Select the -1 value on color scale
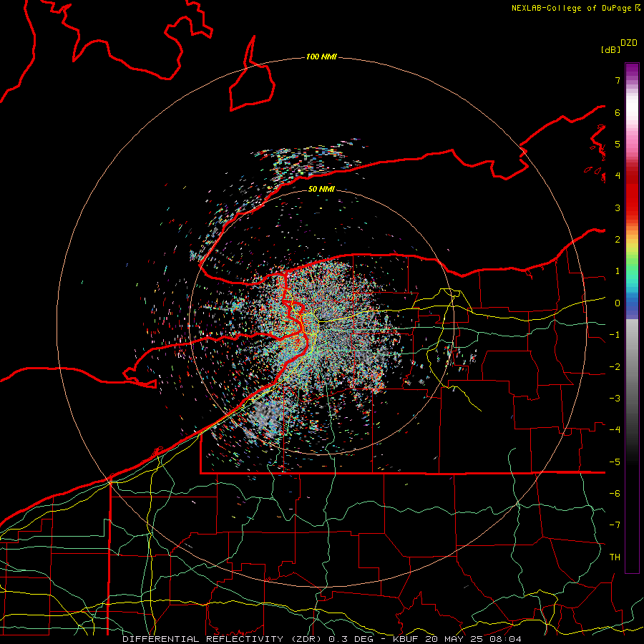644x644 pixels. point(615,335)
